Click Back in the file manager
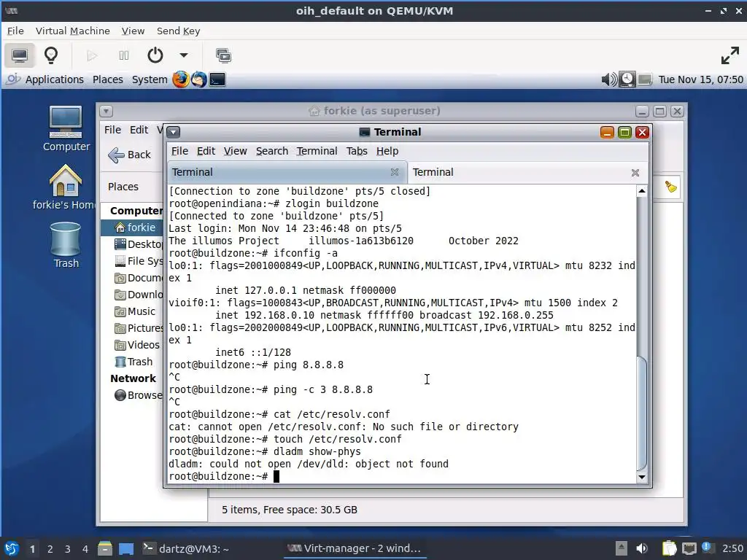 [x=130, y=155]
